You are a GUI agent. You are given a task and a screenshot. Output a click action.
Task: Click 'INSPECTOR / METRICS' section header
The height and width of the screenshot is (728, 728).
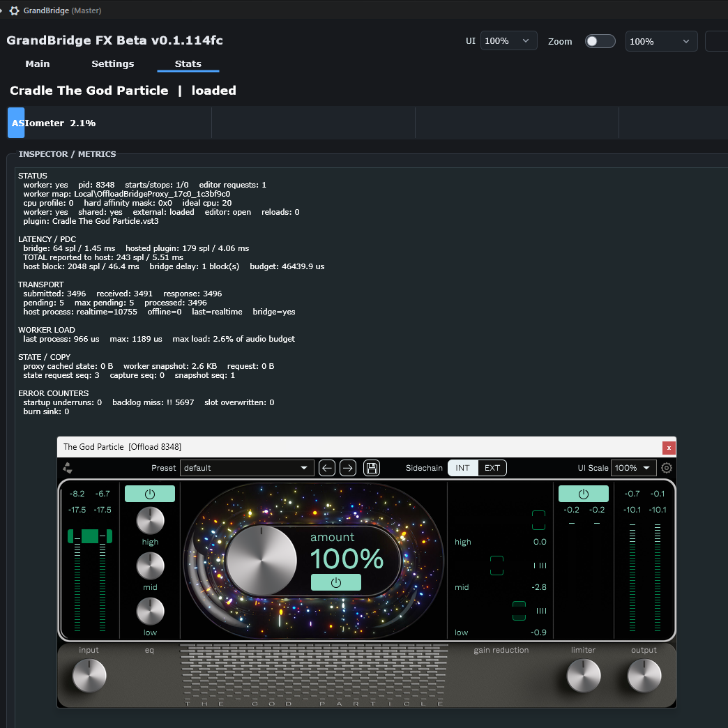68,154
